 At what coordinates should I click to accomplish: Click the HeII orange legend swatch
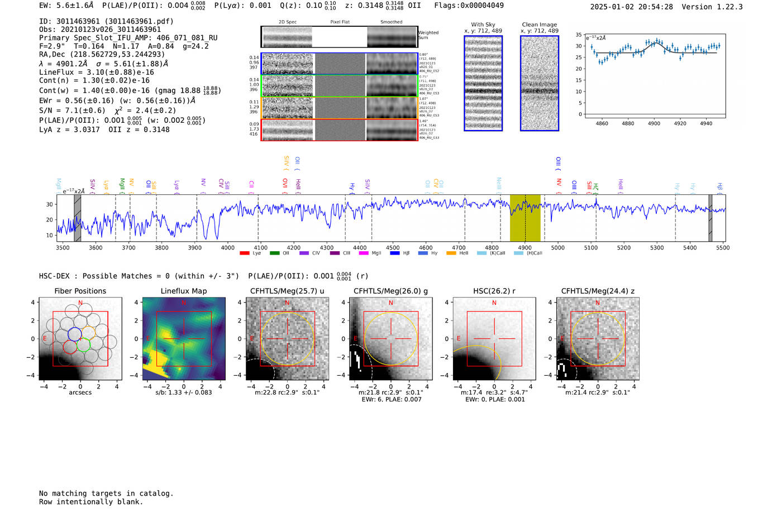[451, 253]
